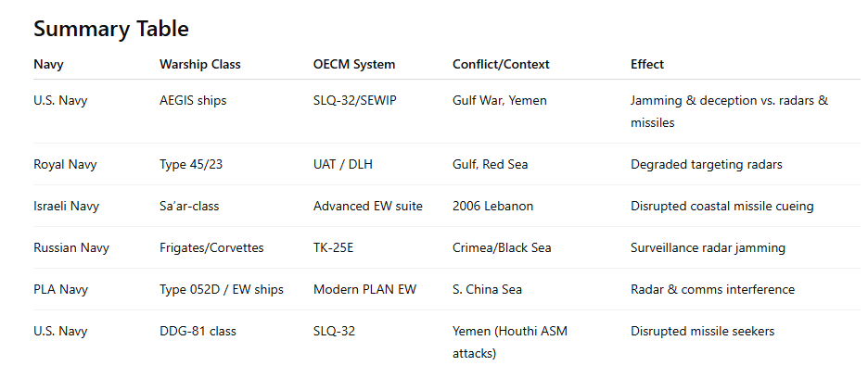Viewport: 868px width, 391px height.
Task: Click the OECM System column header
Action: tap(353, 65)
